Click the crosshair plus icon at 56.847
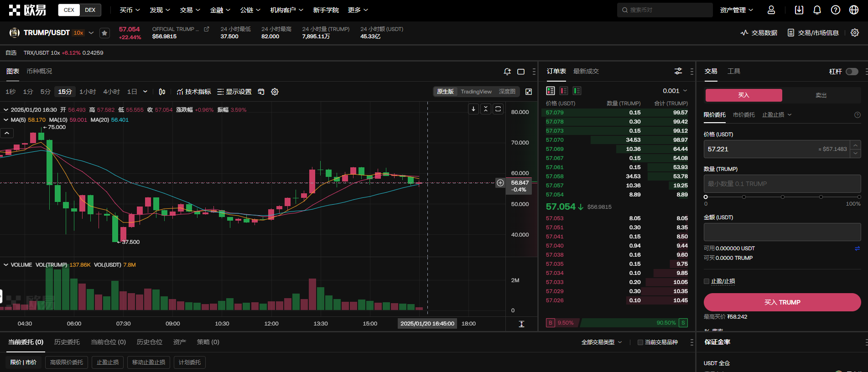Screen dimensions: 868x372 coord(500,183)
